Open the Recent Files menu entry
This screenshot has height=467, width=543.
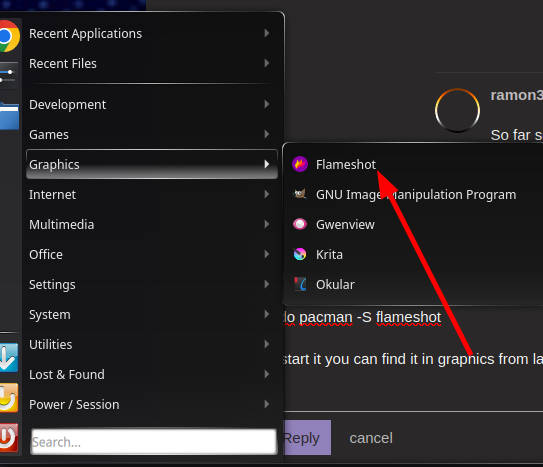[x=152, y=64]
